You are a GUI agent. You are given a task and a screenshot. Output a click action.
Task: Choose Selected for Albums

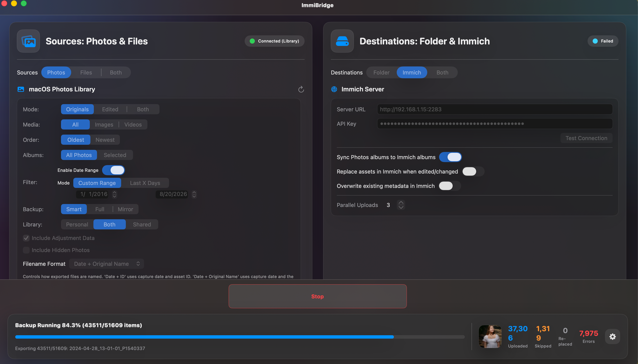115,155
